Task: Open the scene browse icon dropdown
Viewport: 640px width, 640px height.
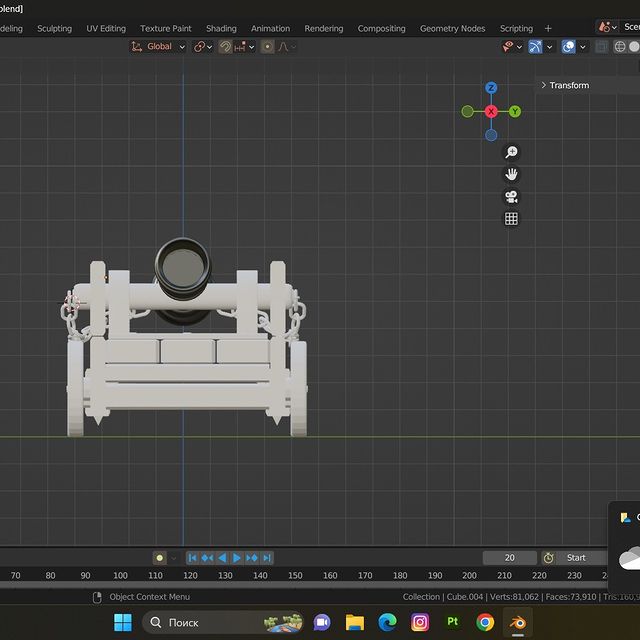Action: tap(607, 27)
